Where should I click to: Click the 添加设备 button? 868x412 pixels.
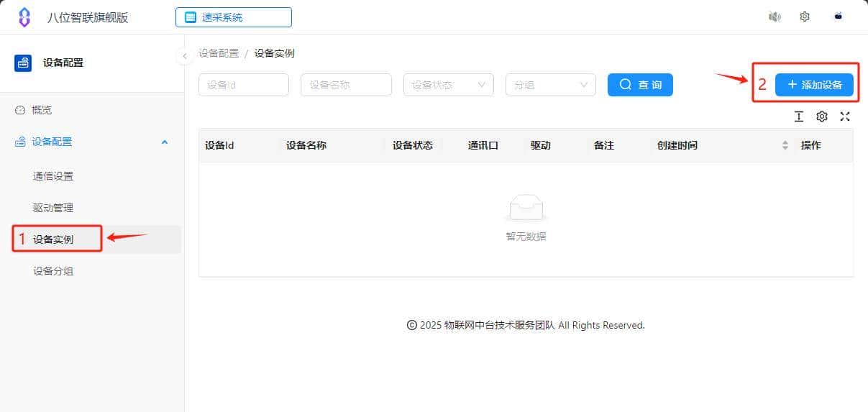pyautogui.click(x=814, y=85)
